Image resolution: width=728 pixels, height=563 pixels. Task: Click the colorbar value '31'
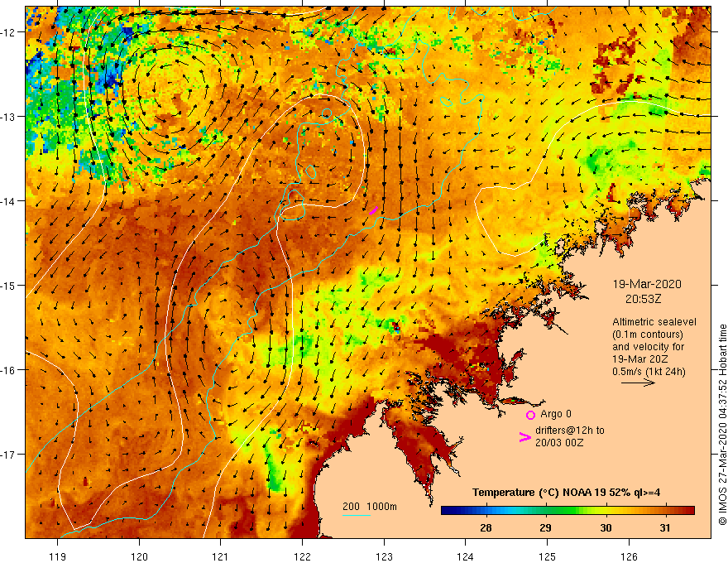coord(665,527)
